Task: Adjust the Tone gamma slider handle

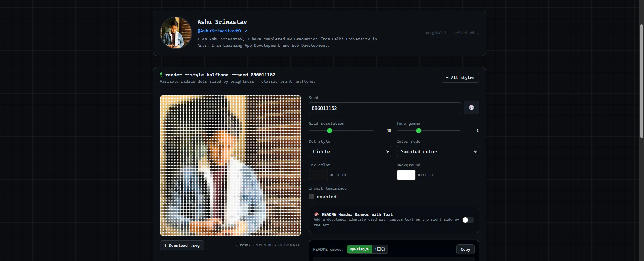Action: click(x=419, y=131)
